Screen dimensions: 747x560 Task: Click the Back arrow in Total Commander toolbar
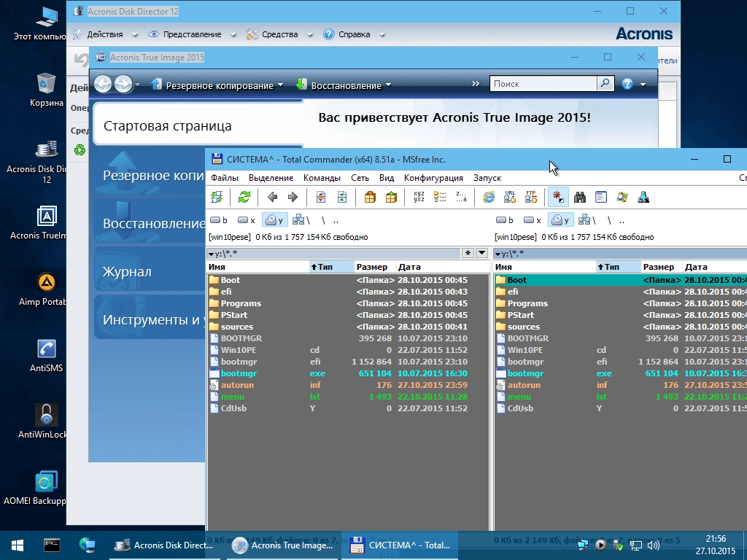(x=272, y=197)
